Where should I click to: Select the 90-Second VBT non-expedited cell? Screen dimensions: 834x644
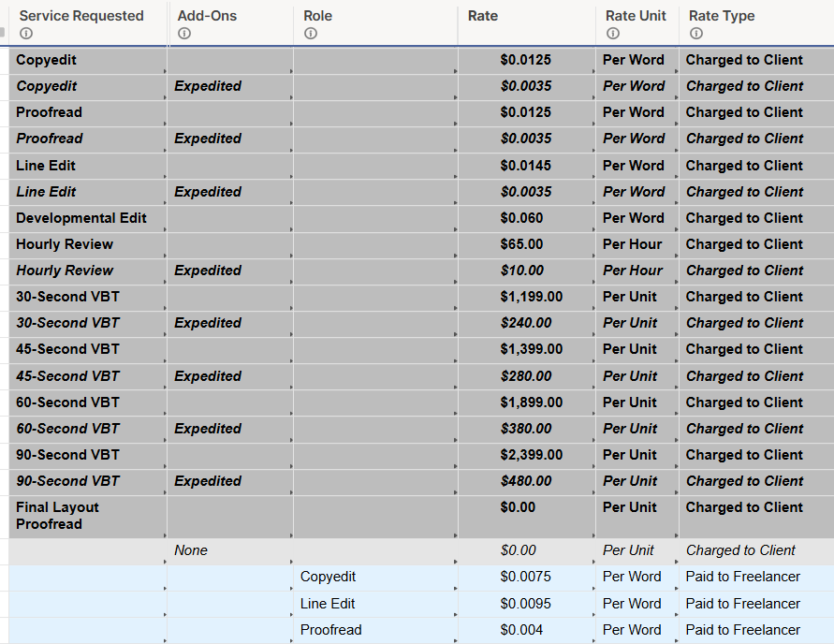[x=88, y=456]
